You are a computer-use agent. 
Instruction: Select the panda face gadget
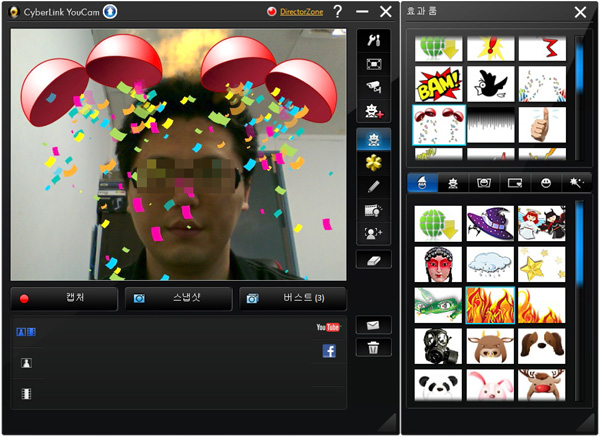[438, 385]
